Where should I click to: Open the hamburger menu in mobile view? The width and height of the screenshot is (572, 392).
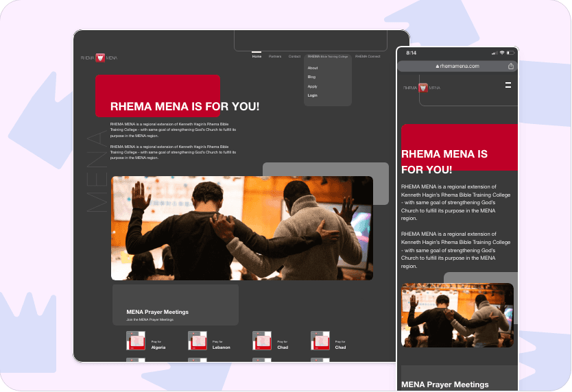click(508, 85)
